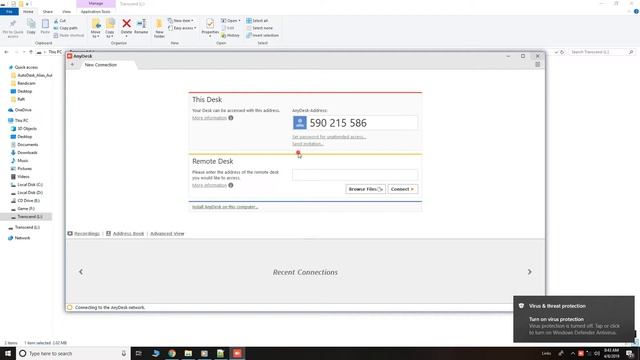Viewport: 640px width, 360px height.
Task: Click Invert selection in Explorer ribbon
Action: pyautogui.click(x=262, y=36)
